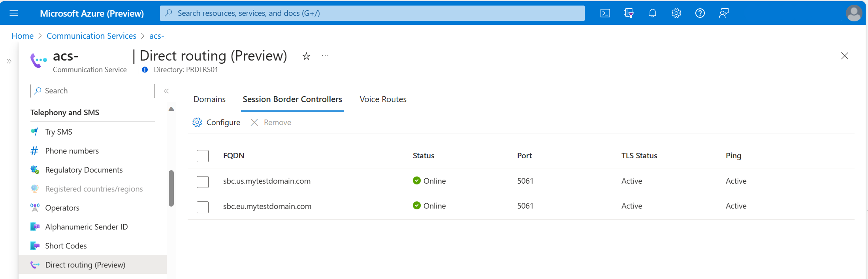Click Ping Active value in sbc.eu row
The width and height of the screenshot is (868, 279).
tap(736, 206)
